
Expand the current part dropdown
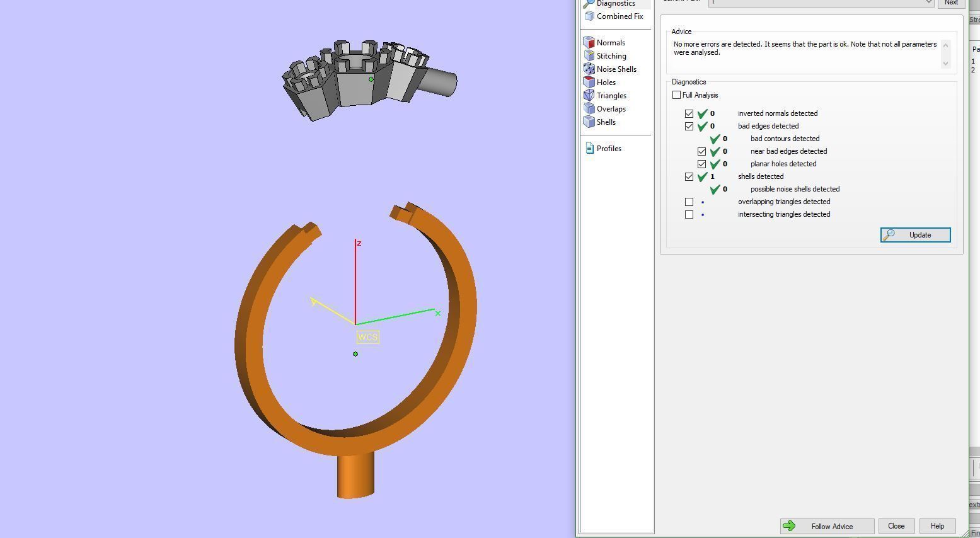(928, 3)
